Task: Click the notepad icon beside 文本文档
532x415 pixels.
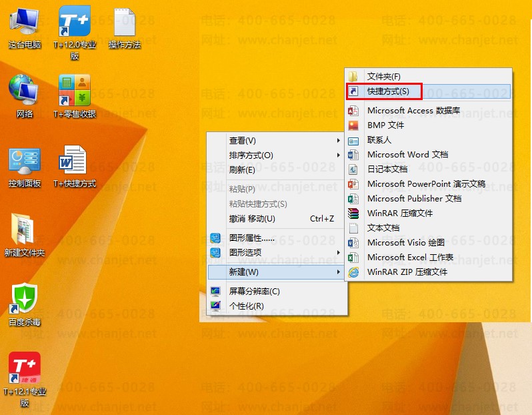Action: pyautogui.click(x=353, y=228)
